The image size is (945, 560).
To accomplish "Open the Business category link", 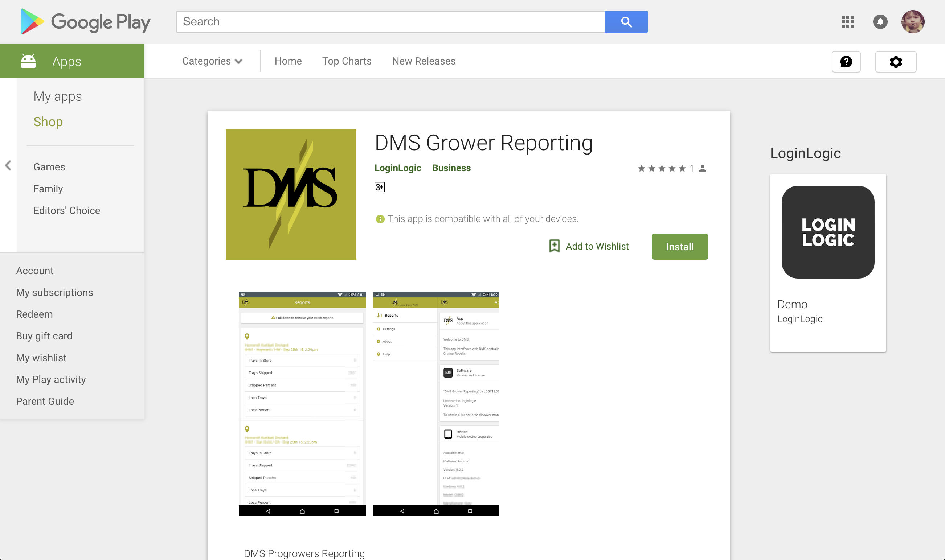I will 451,168.
